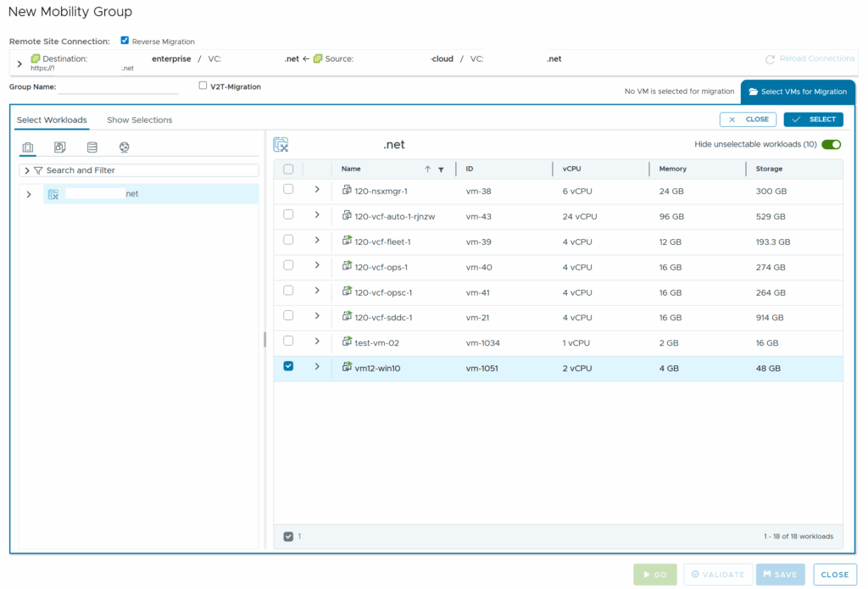
Task: Click the SELECT button
Action: coord(813,119)
